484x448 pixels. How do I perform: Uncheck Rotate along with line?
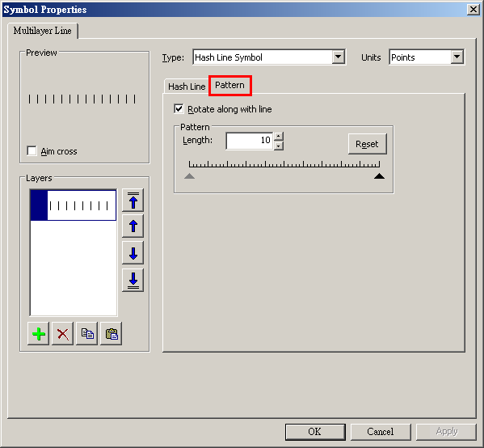pos(179,108)
